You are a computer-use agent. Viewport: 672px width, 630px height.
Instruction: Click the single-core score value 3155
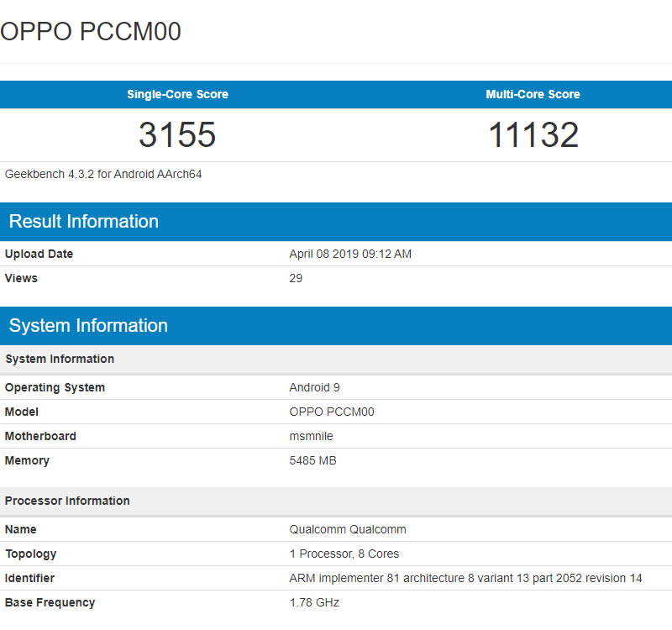(x=177, y=135)
